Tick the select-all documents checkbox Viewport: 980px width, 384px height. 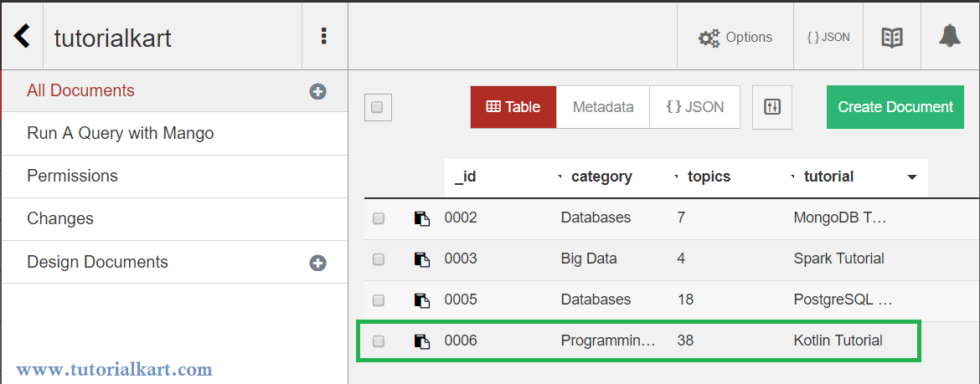[378, 107]
